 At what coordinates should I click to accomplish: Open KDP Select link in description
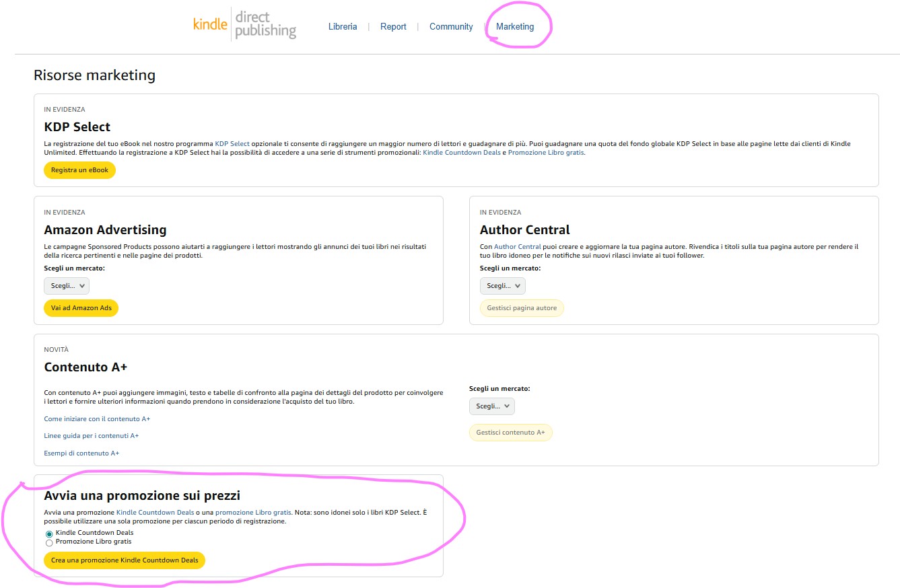232,144
